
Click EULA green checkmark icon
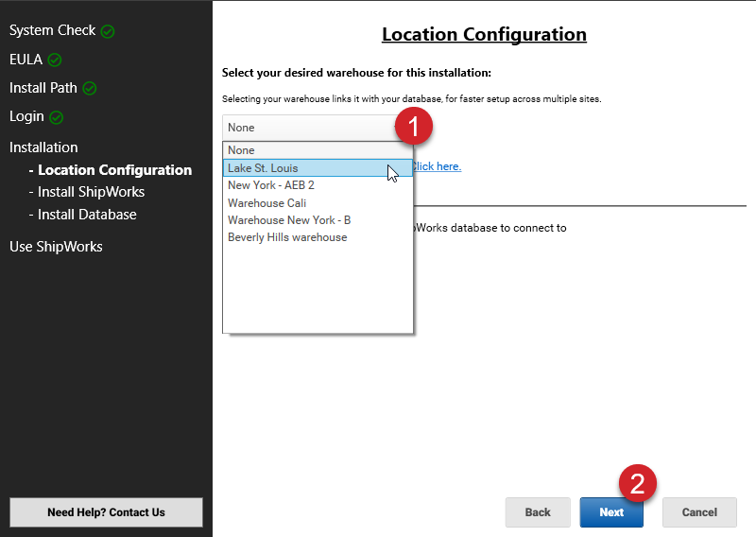point(55,60)
